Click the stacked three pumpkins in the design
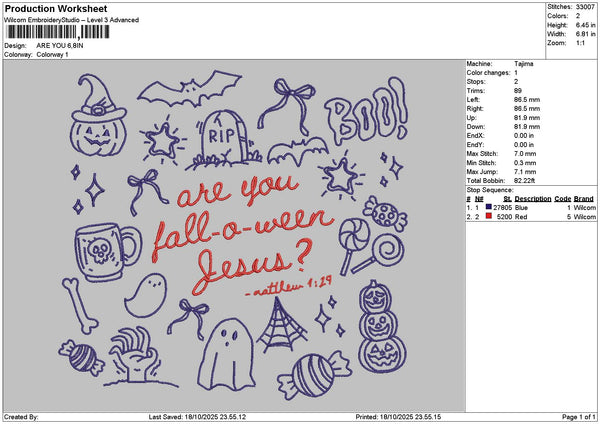 382,328
